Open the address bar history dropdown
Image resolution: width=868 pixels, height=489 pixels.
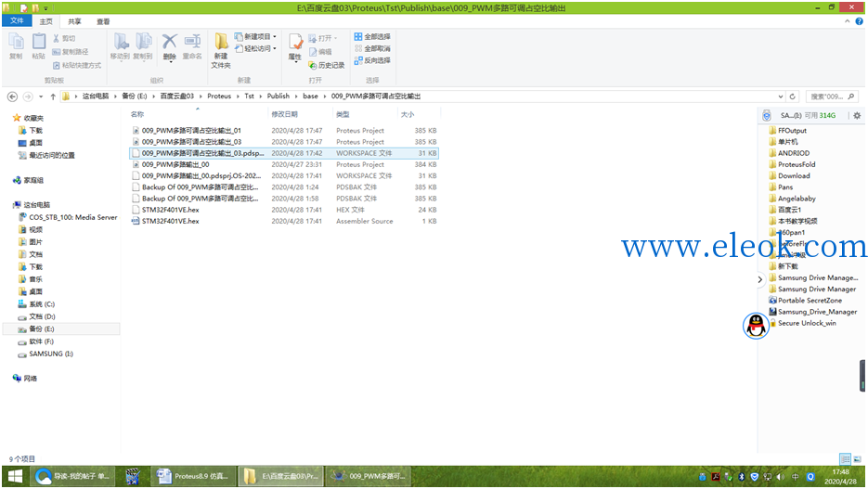[x=781, y=97]
